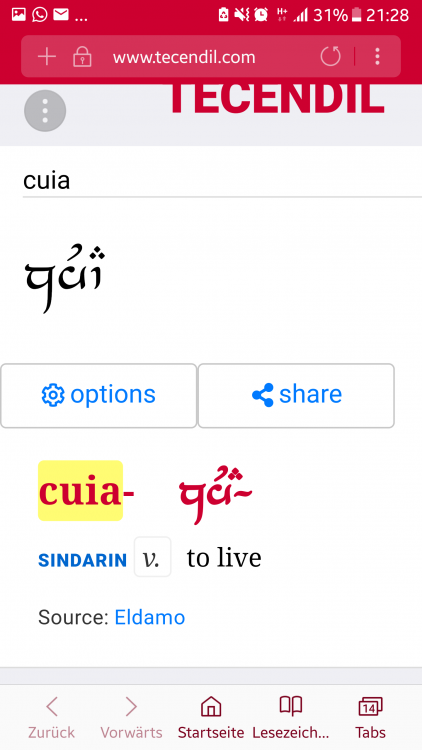Open the gray circular site menu button
Screen dimensions: 422x750
pos(45,110)
